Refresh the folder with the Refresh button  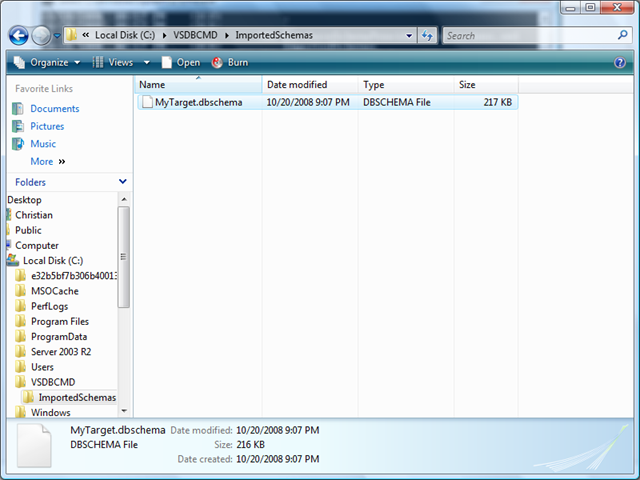coord(427,36)
